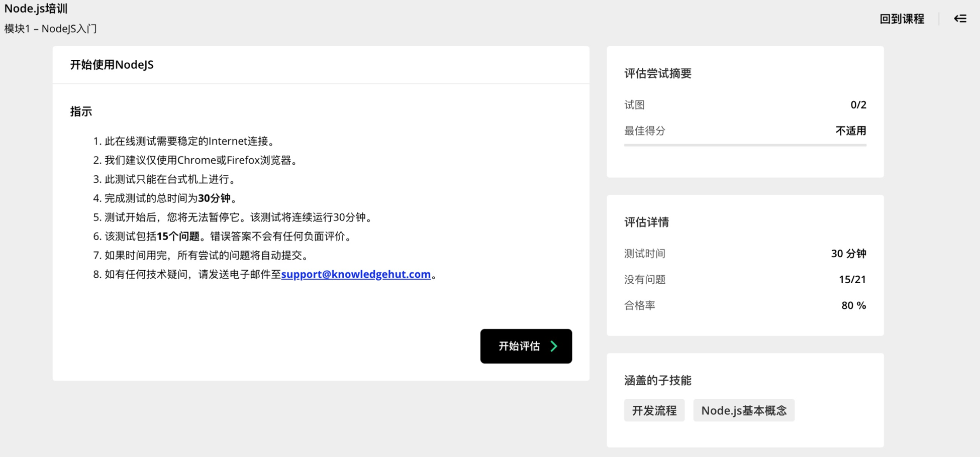Open the support@knowledgehut.com email link
This screenshot has height=458, width=980.
[355, 274]
